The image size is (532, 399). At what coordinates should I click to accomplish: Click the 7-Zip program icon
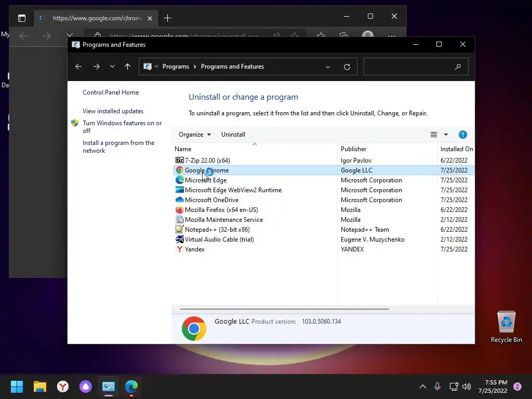179,160
